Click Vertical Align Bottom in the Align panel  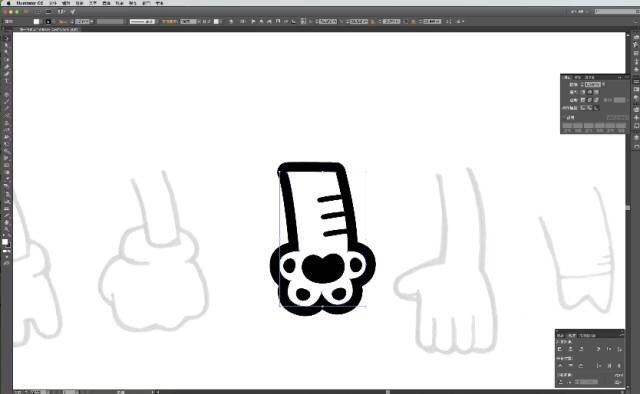(x=620, y=349)
